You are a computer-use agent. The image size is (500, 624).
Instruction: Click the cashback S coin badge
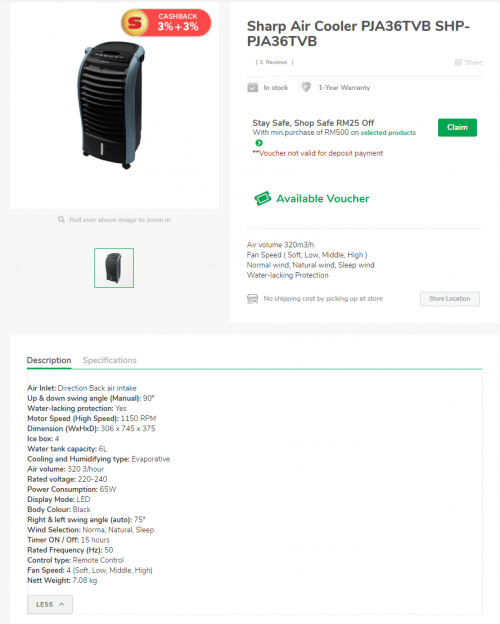coord(135,23)
